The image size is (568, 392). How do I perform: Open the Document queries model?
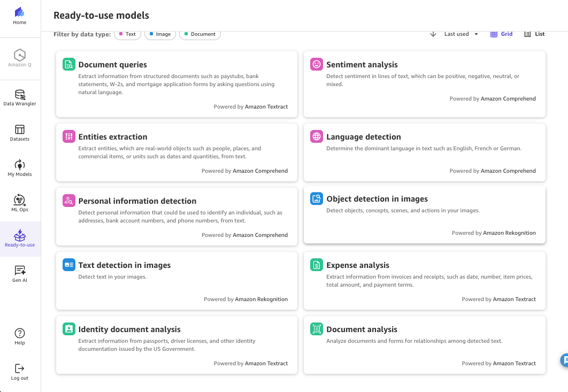pos(176,83)
